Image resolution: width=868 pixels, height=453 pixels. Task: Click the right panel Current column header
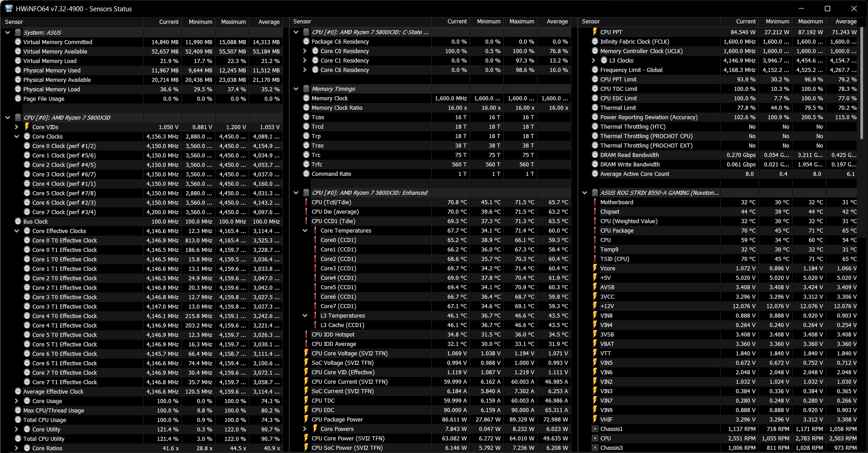[x=739, y=21]
